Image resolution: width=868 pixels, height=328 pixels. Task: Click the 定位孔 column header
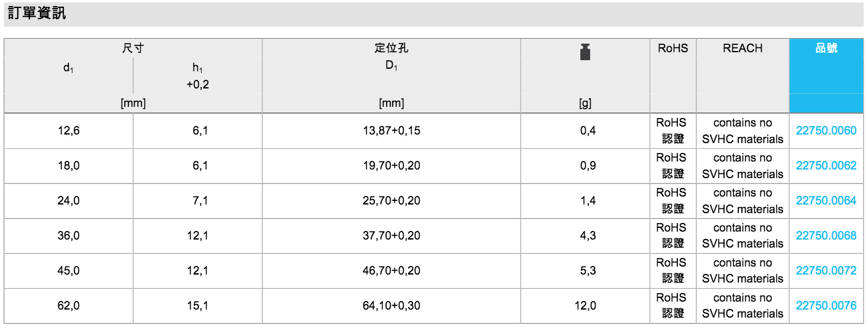pos(391,48)
